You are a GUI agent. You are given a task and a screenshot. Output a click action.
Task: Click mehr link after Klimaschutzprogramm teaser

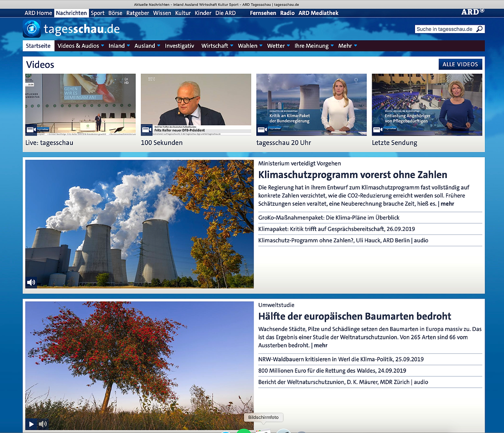(447, 204)
